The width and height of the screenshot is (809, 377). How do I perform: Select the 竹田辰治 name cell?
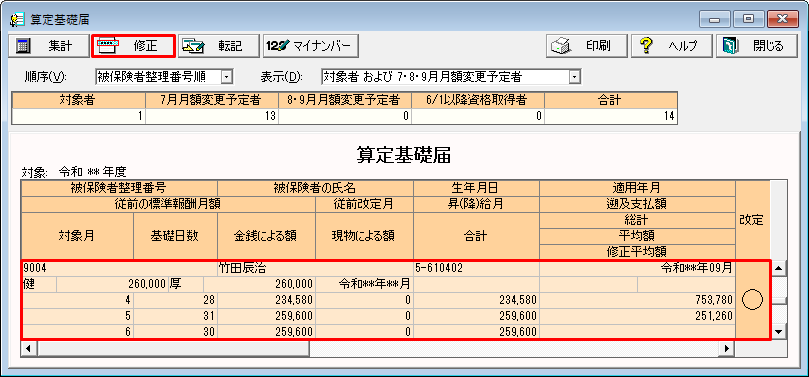coord(316,268)
